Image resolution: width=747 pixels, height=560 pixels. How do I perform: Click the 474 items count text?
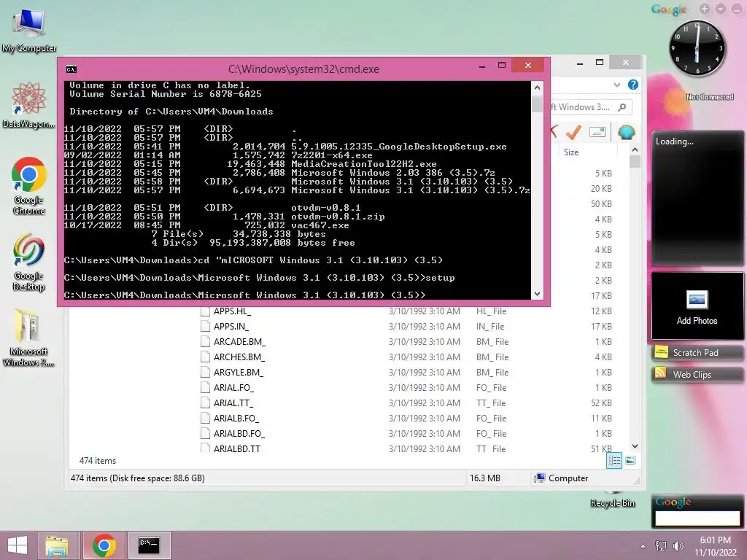97,461
